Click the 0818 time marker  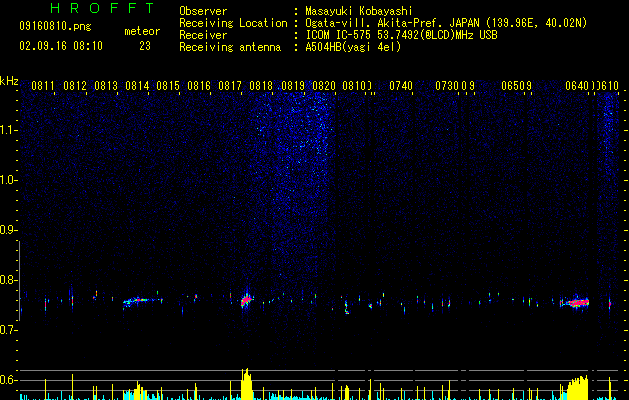tap(261, 86)
